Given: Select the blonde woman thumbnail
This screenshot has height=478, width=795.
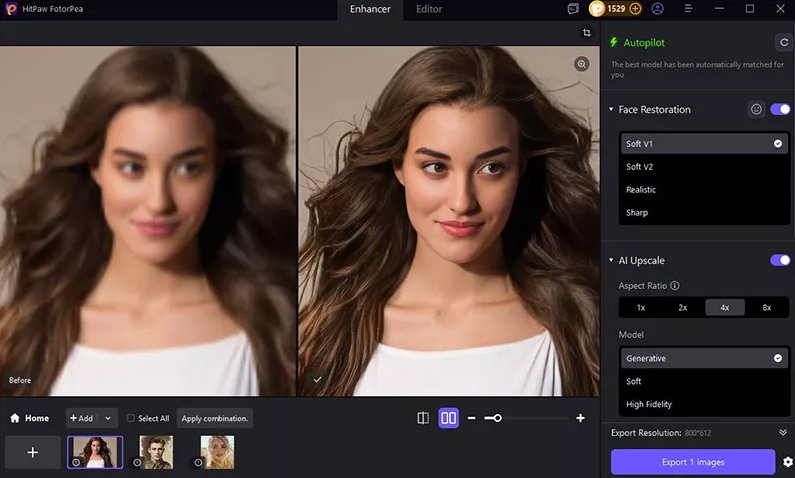Looking at the screenshot, I should click(x=218, y=452).
